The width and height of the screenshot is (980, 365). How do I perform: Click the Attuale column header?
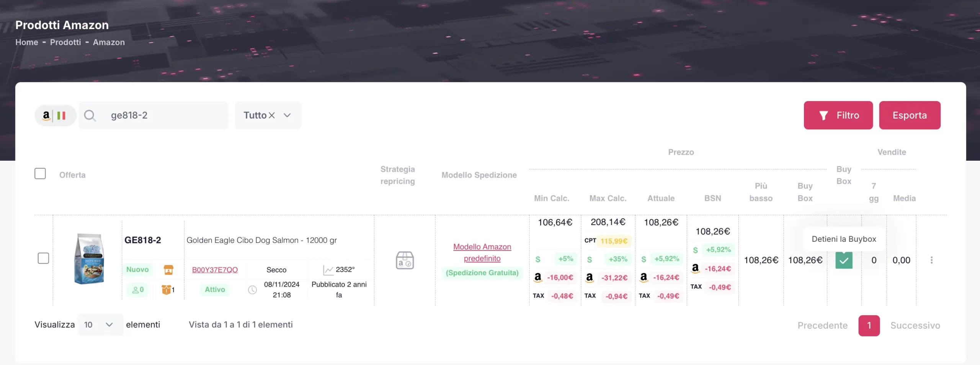coord(661,198)
